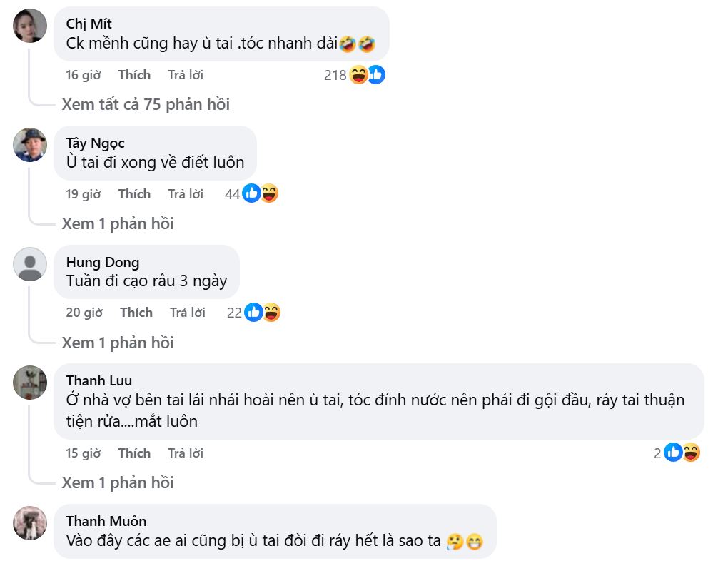
Task: Open Thanh Muôn's profile name link
Action: pos(106,521)
